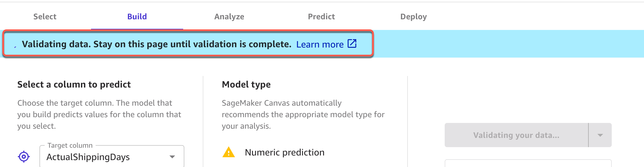Click the yellow warning triangle icon
This screenshot has height=167, width=644.
(229, 152)
